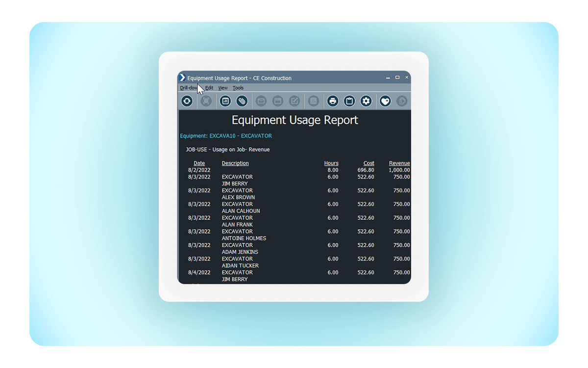
Task: Click the disabled chart icon
Action: (314, 101)
